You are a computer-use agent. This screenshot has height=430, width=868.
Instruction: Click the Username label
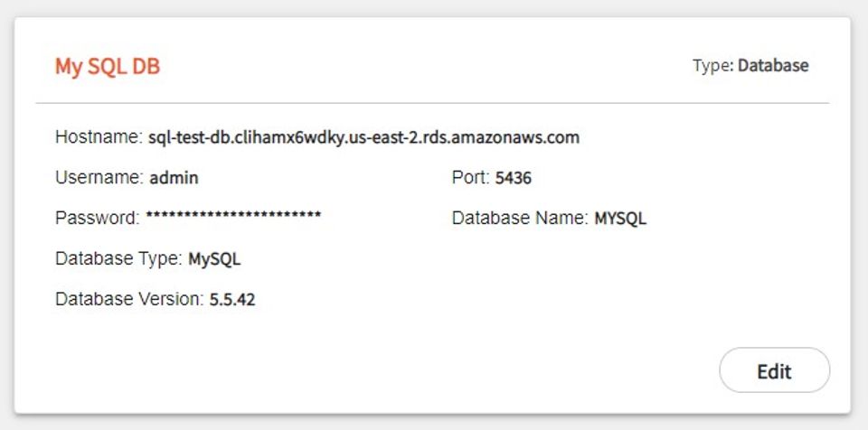(x=99, y=178)
